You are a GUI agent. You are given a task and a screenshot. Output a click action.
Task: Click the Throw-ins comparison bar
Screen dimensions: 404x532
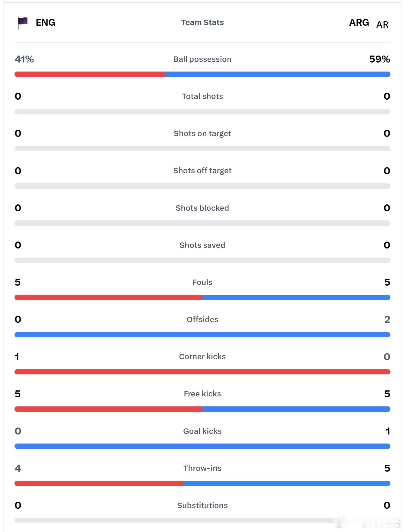(202, 483)
